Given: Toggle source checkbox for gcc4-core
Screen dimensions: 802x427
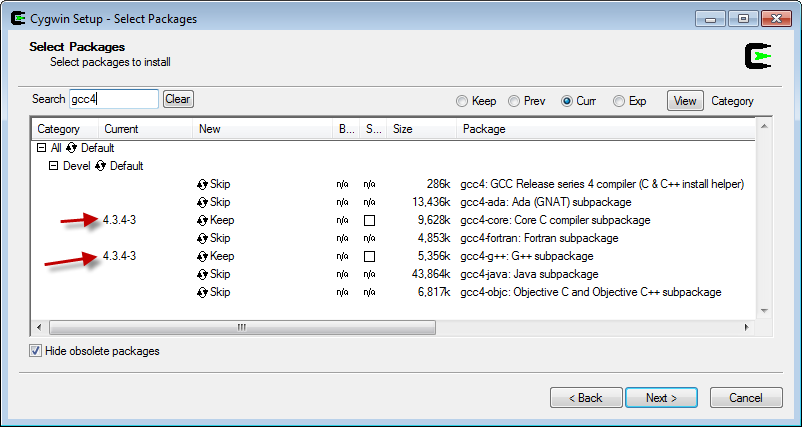Looking at the screenshot, I should (x=369, y=220).
